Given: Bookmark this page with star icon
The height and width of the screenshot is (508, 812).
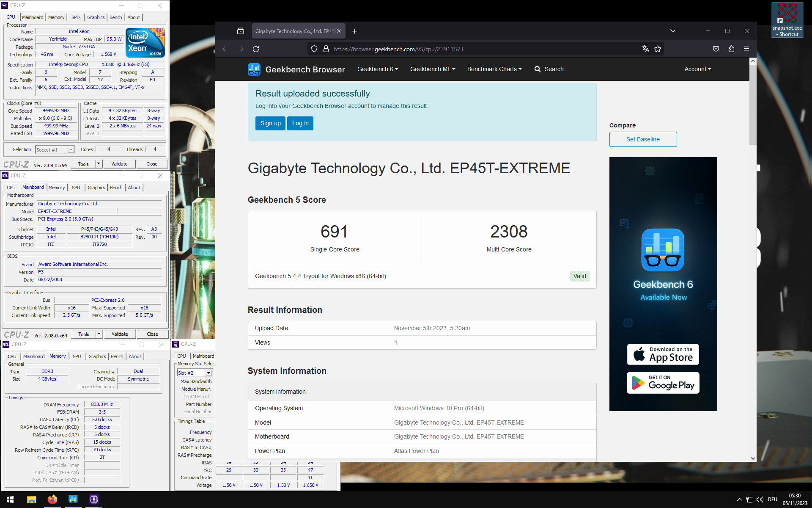Looking at the screenshot, I should pos(658,49).
